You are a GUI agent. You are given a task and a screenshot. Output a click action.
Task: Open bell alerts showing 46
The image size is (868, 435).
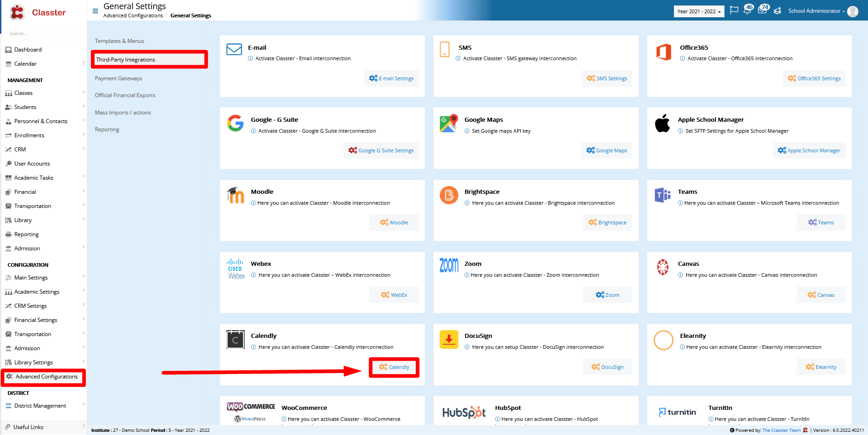point(748,9)
